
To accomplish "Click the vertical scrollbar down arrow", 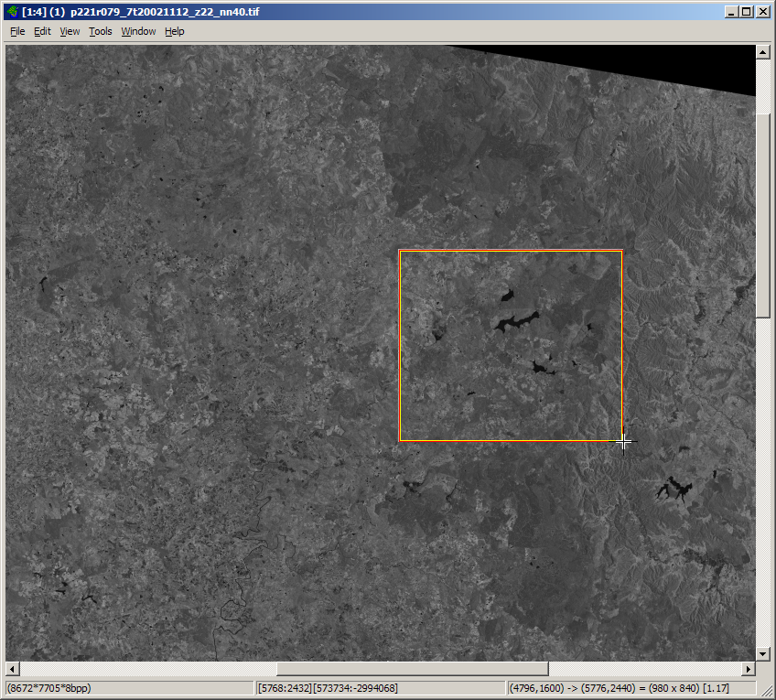I will [763, 653].
